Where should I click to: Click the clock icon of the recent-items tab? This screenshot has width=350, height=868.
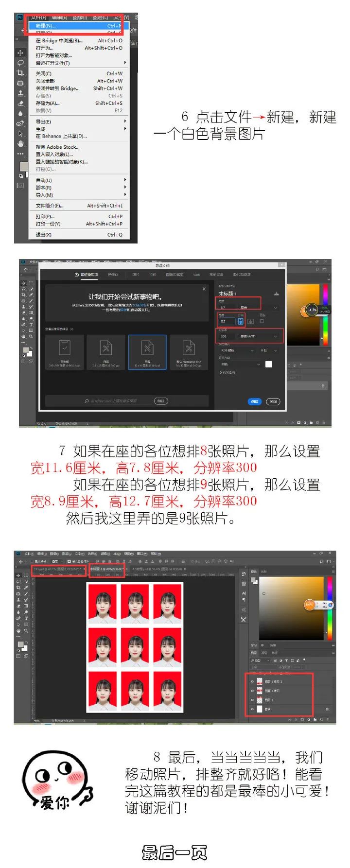pos(77,275)
